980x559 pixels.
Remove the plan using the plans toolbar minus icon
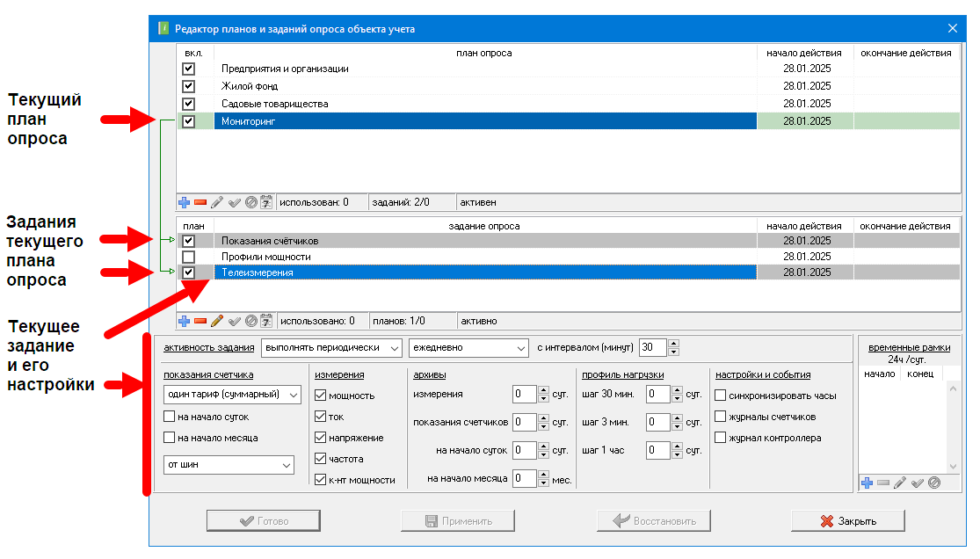(x=200, y=202)
